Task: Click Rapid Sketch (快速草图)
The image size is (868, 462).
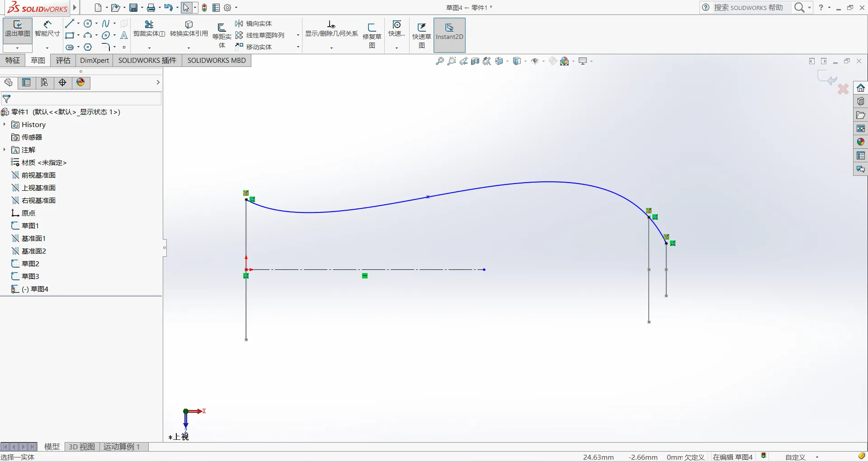Action: [x=421, y=35]
